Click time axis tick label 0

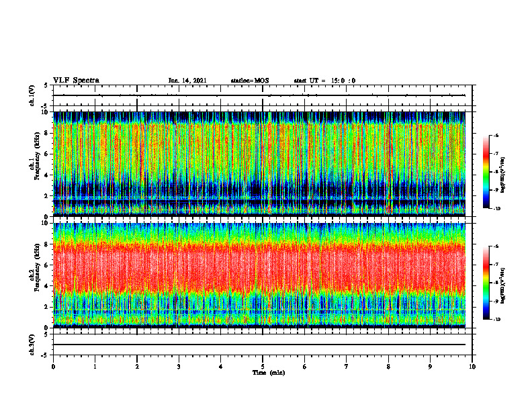(x=53, y=367)
